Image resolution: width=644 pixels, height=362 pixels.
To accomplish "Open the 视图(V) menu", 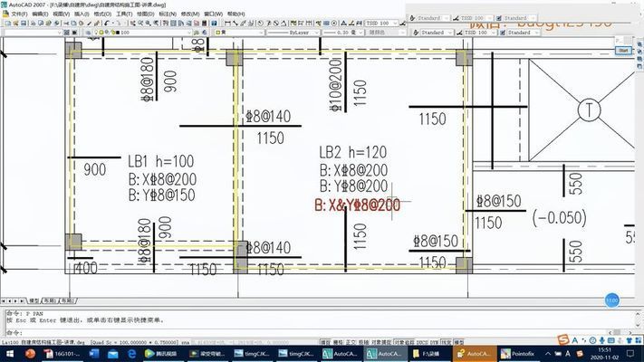I will [61, 14].
